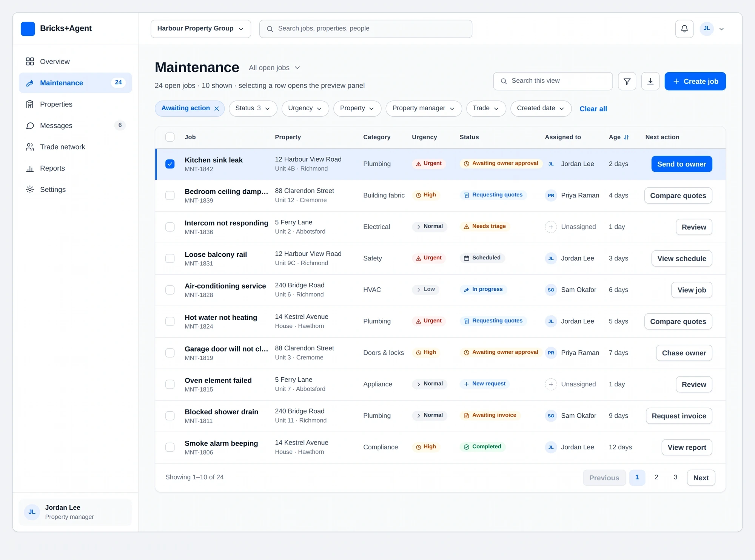The width and height of the screenshot is (755, 560).
Task: Open Properties in sidebar
Action: coord(75,104)
